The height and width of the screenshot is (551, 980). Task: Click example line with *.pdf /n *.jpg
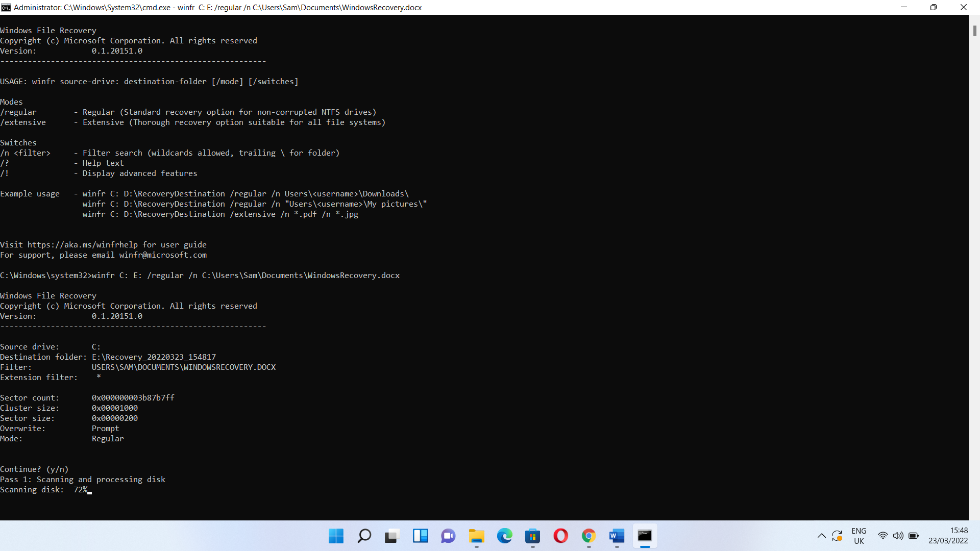[220, 214]
